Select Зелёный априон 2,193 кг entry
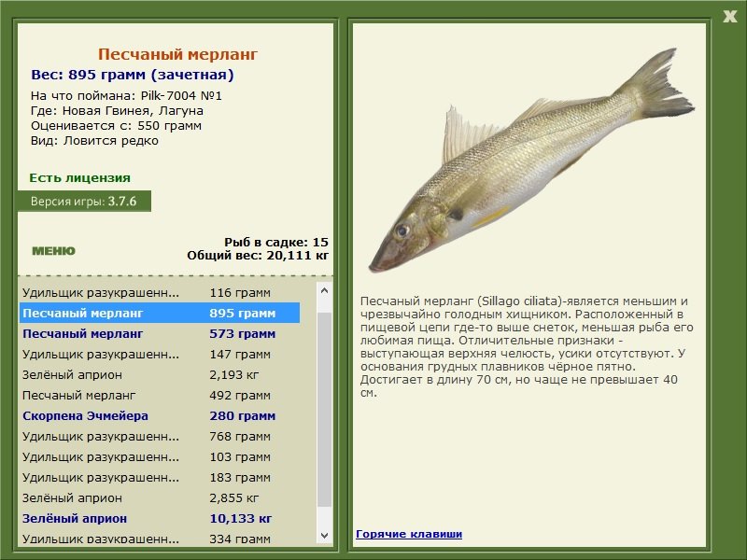Viewport: 747px width, 560px height. click(160, 375)
